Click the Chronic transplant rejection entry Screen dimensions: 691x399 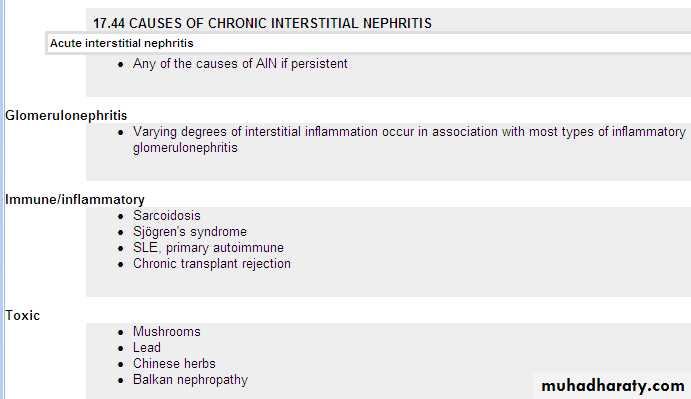pyautogui.click(x=212, y=264)
